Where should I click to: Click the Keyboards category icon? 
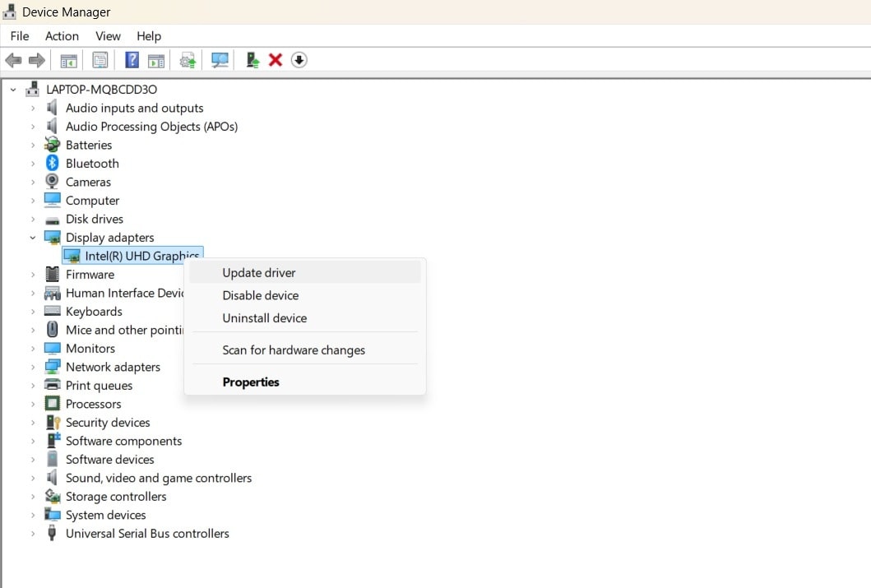coord(52,311)
